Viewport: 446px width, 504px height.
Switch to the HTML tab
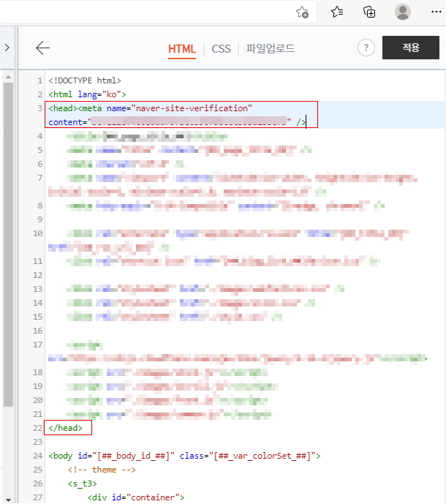click(x=182, y=49)
